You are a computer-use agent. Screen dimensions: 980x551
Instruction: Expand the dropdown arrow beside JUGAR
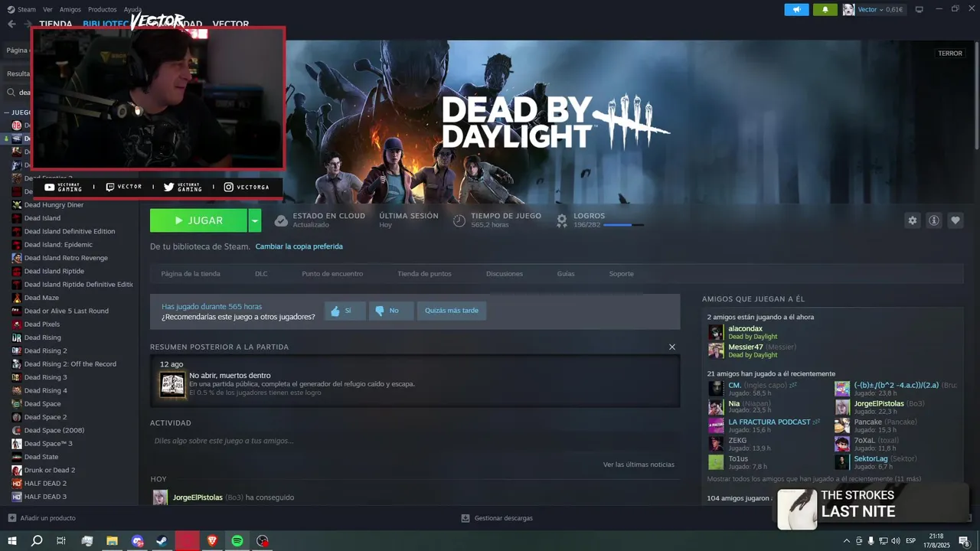[255, 220]
